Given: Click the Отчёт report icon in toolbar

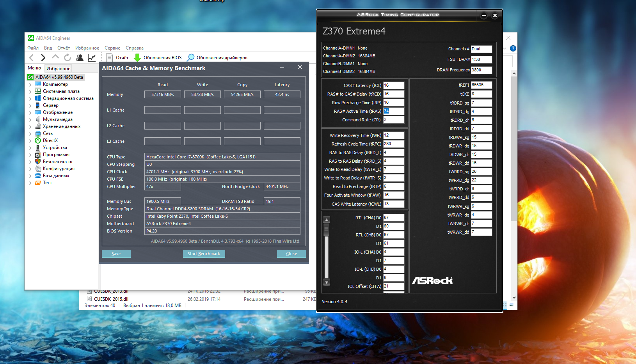Looking at the screenshot, I should tap(110, 58).
